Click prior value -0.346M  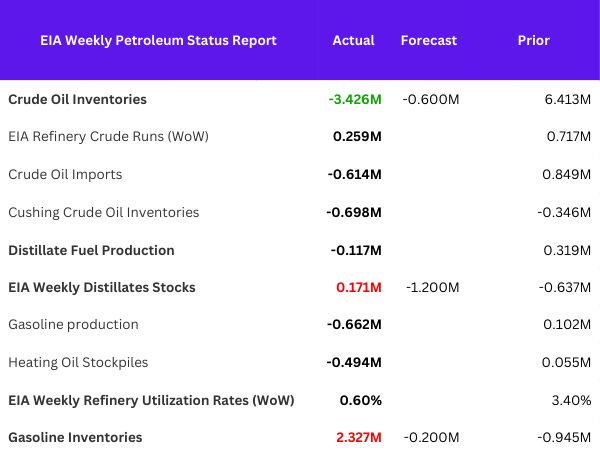(x=564, y=212)
